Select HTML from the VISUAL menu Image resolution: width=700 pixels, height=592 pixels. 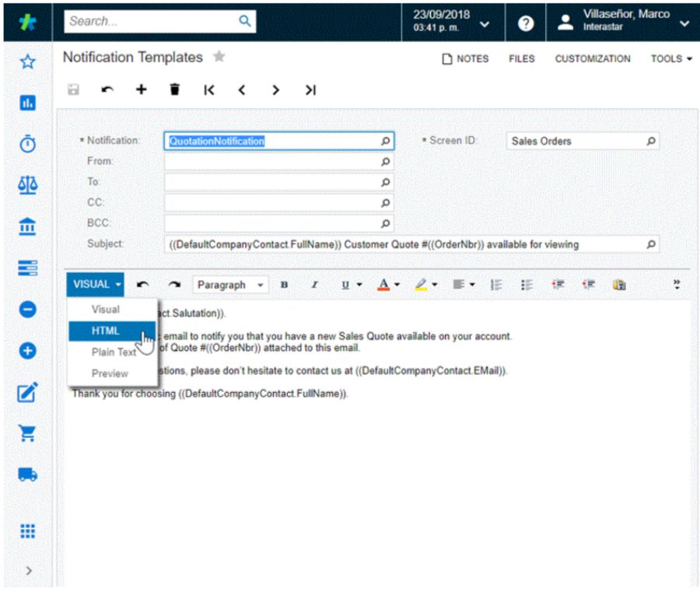click(105, 331)
